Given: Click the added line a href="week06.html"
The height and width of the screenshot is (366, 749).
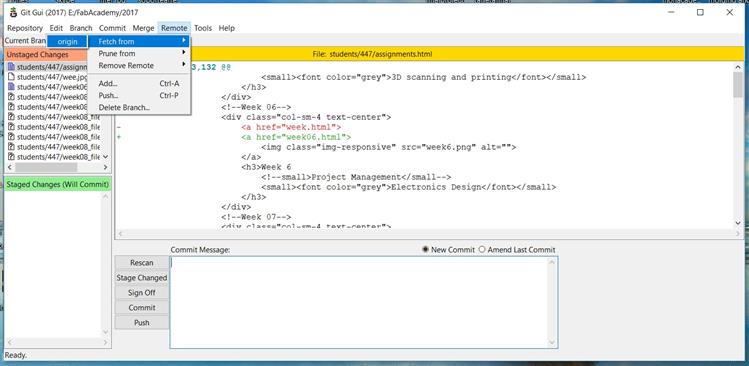Looking at the screenshot, I should click(x=296, y=137).
